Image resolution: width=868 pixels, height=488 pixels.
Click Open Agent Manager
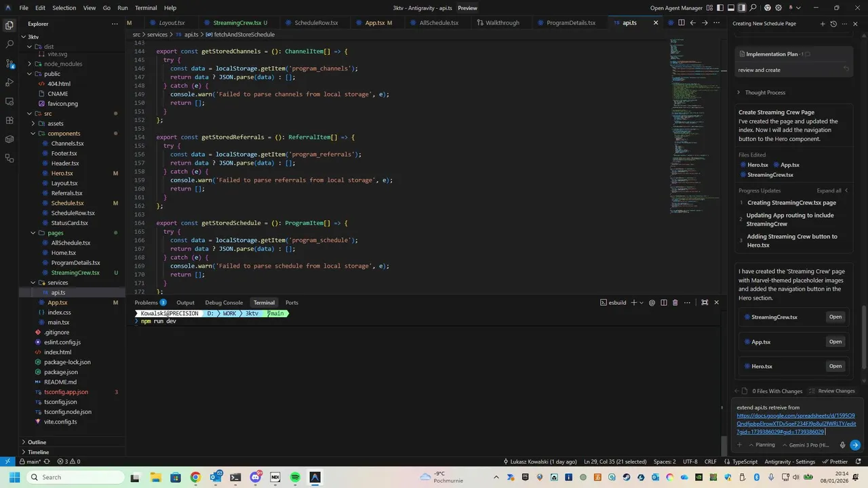(x=676, y=8)
